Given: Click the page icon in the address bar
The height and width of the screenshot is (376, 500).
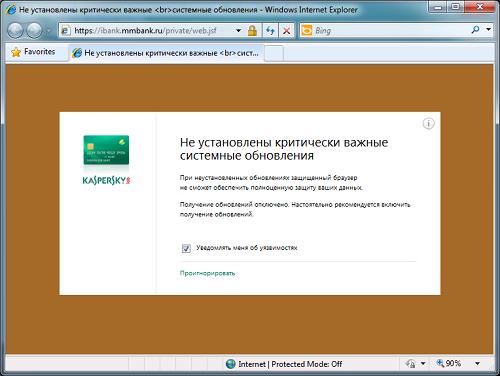Looking at the screenshot, I should (x=65, y=31).
